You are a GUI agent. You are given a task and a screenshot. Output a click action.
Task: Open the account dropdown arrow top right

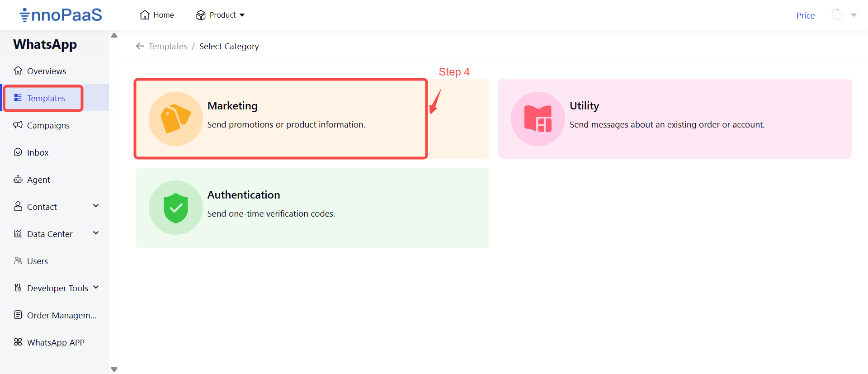[854, 15]
